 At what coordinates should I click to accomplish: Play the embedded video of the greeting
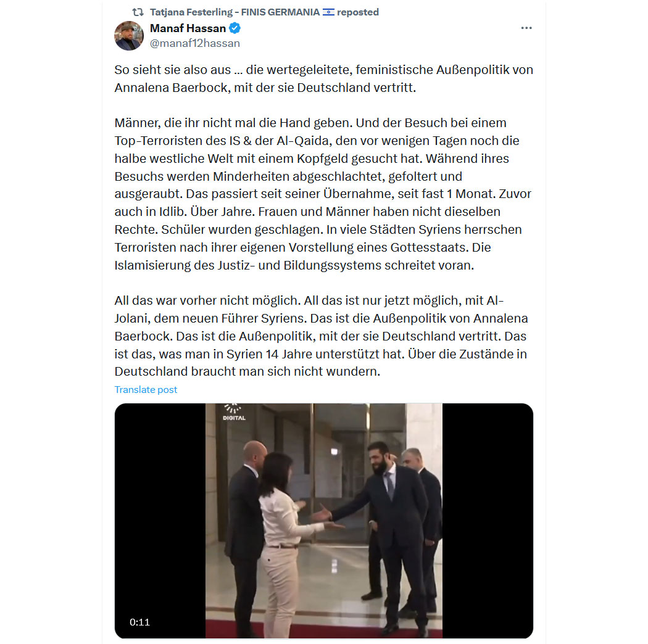[323, 521]
